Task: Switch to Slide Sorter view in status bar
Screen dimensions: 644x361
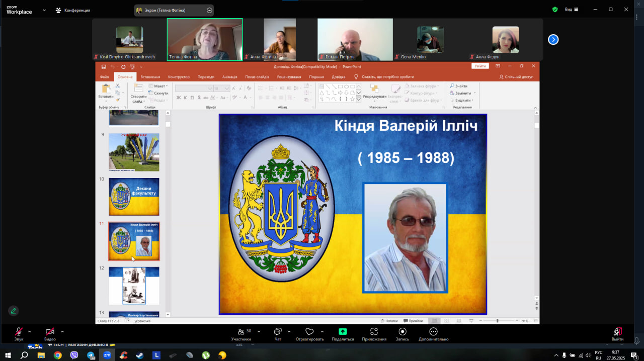Action: click(x=447, y=321)
